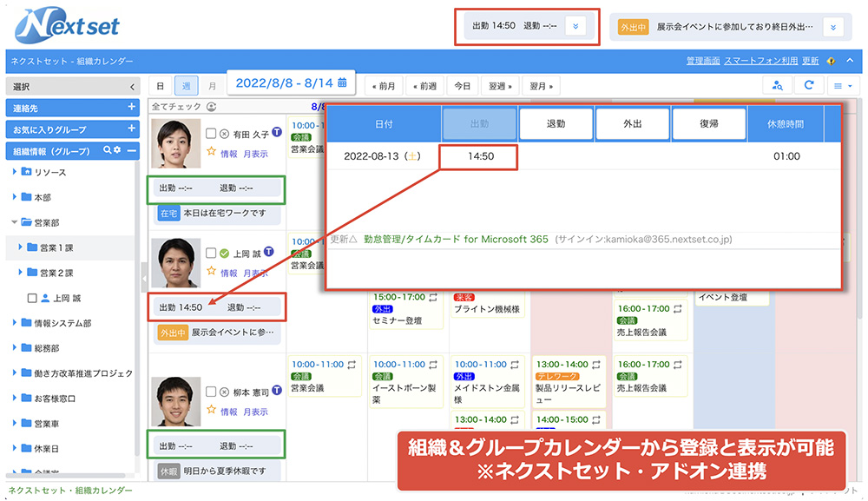Viewport: 868px width, 501px height.
Task: Jump to 今日
Action: tap(463, 86)
